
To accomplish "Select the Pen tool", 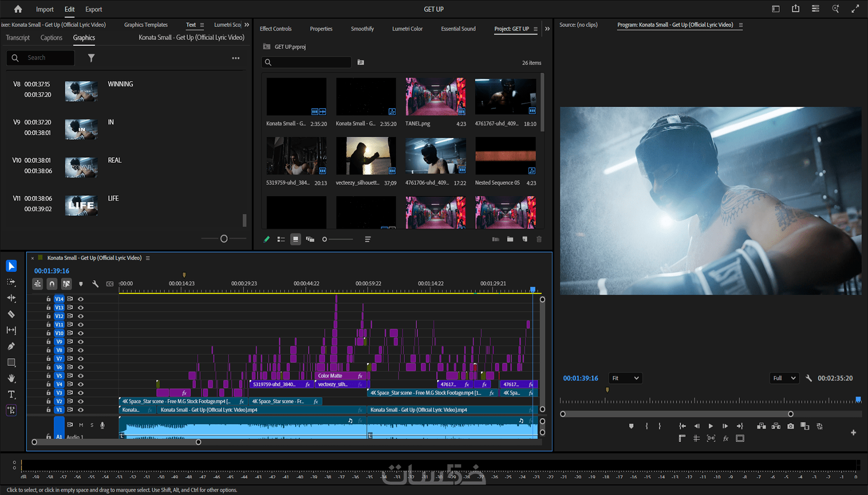I will click(x=11, y=346).
